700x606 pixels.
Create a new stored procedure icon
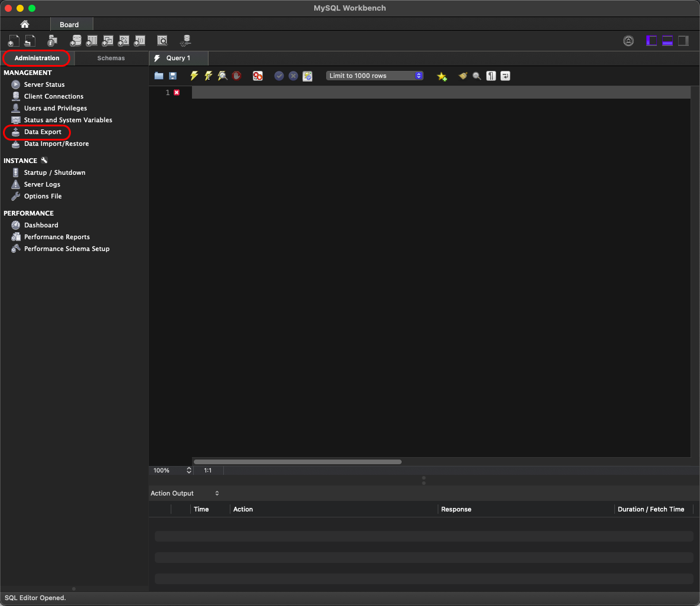[x=123, y=41]
